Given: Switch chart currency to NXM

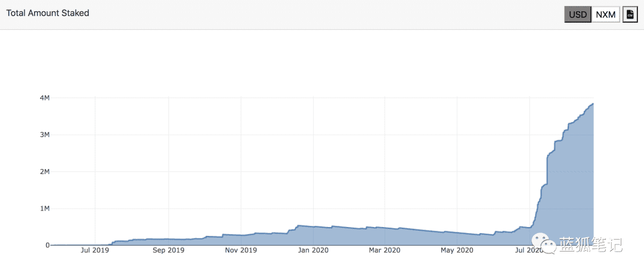Looking at the screenshot, I should point(606,14).
